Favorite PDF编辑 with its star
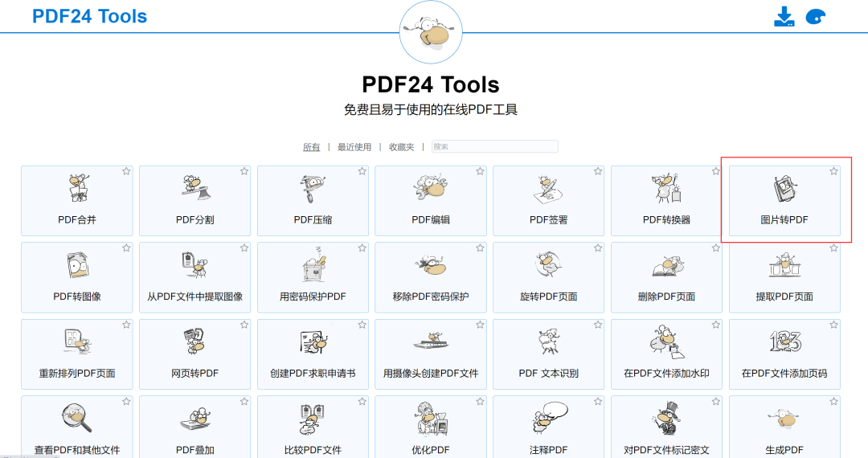 [x=480, y=171]
